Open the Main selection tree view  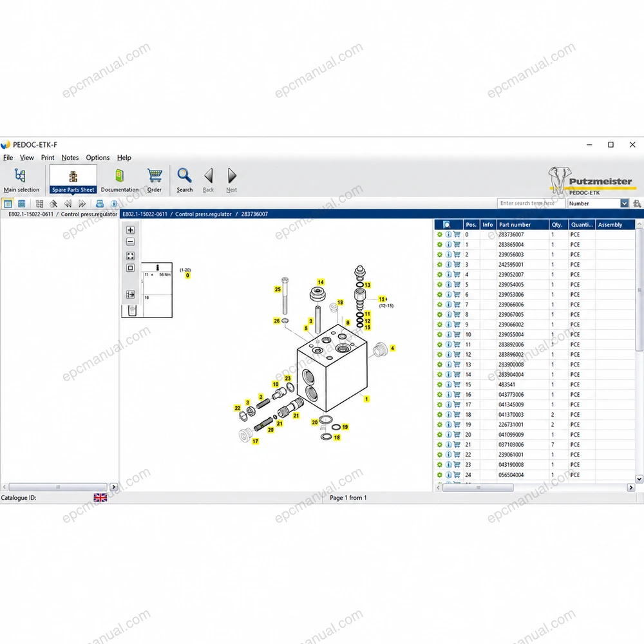(x=21, y=180)
